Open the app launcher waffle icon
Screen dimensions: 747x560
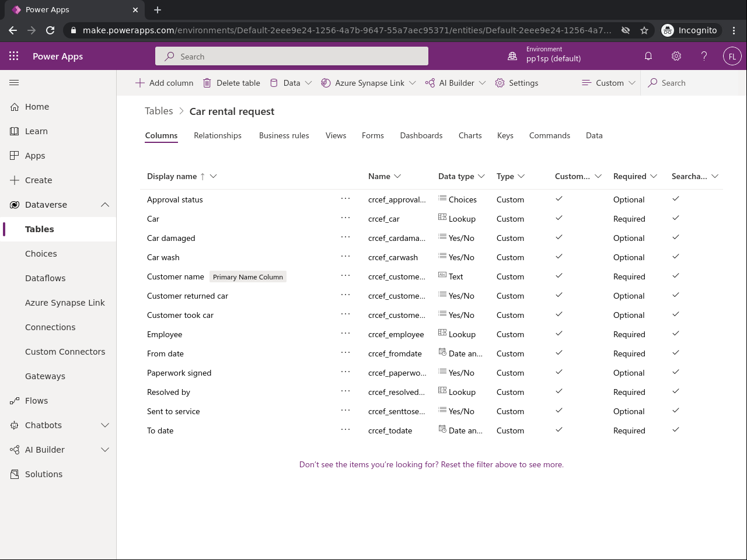[14, 56]
